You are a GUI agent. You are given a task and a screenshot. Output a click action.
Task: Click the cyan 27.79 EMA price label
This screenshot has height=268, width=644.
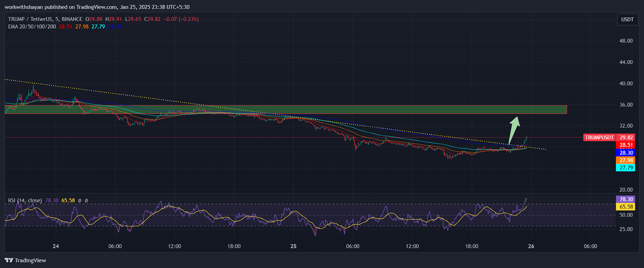pos(625,168)
